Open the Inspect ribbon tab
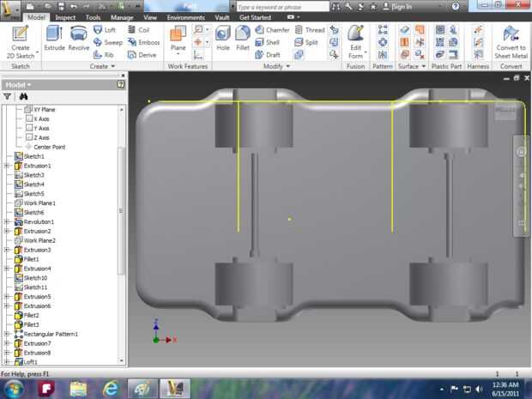This screenshot has height=399, width=532. 65,17
